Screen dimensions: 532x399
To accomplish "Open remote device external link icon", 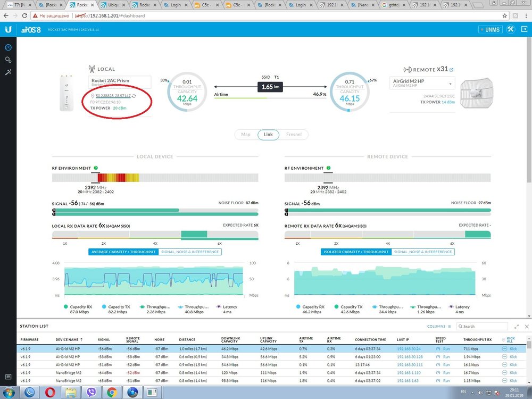I will 452,69.
